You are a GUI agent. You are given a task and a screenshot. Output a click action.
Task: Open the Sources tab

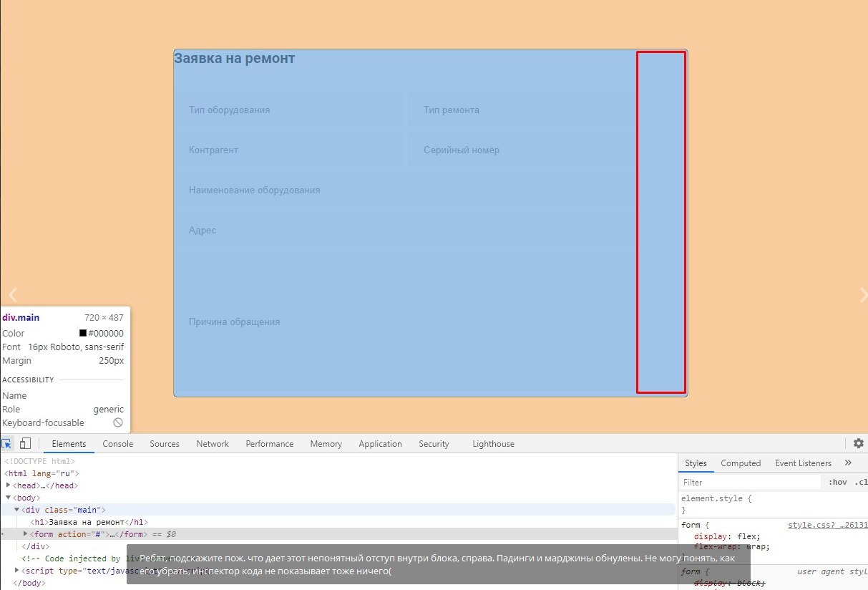coord(165,444)
